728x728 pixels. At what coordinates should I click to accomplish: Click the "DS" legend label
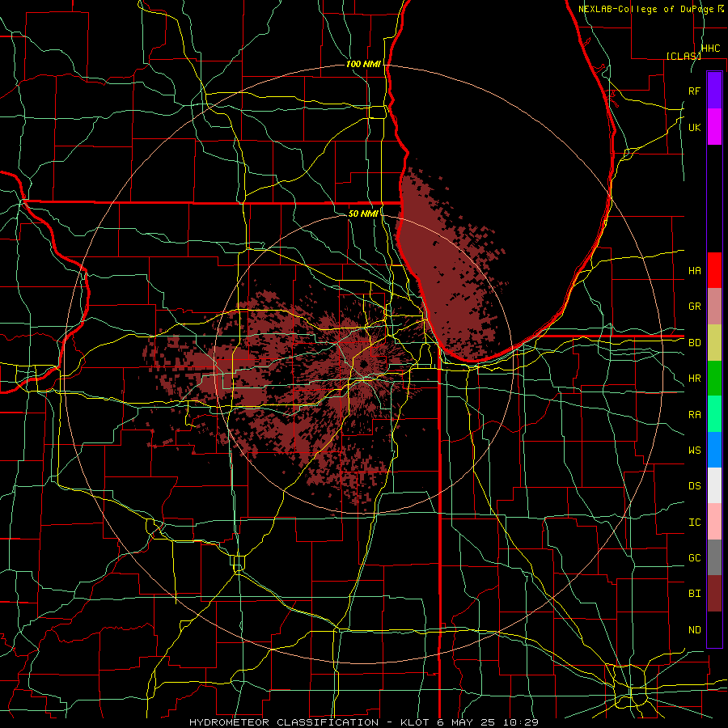coord(695,486)
